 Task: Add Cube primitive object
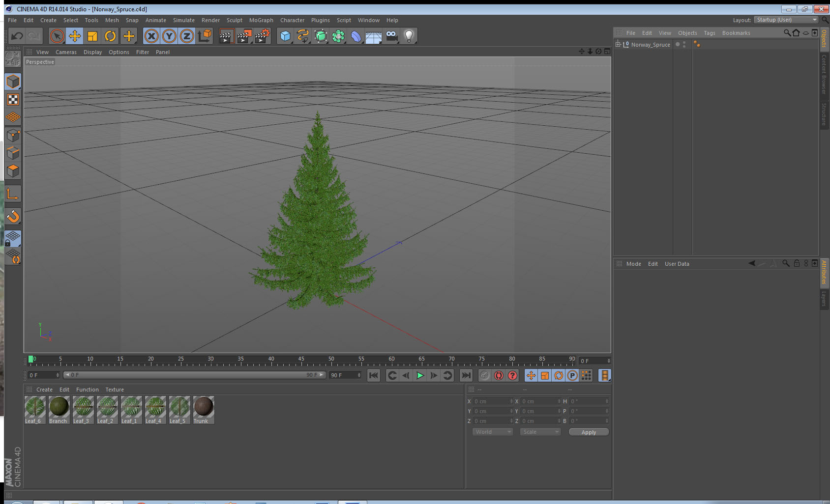click(285, 36)
